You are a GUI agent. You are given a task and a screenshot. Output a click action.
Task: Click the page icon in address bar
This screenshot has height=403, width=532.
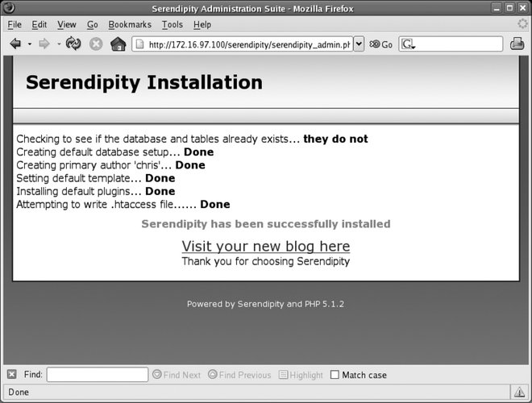[x=139, y=44]
